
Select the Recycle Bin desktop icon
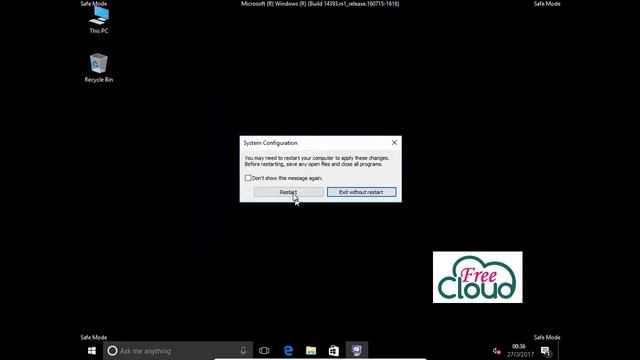(x=99, y=68)
